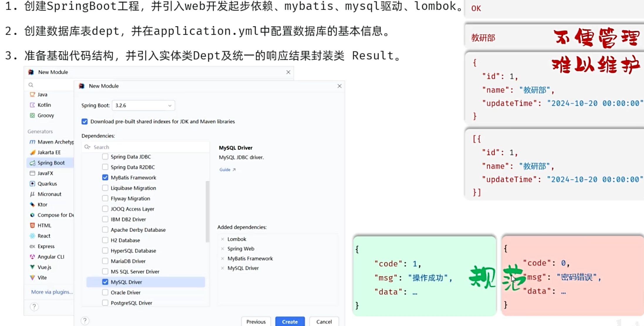
Task: Click the Spring Boot leaf icon
Action: click(x=32, y=163)
